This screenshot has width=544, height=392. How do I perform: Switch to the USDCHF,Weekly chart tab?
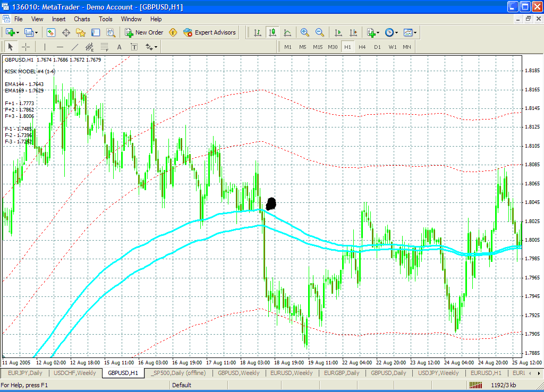(x=74, y=373)
